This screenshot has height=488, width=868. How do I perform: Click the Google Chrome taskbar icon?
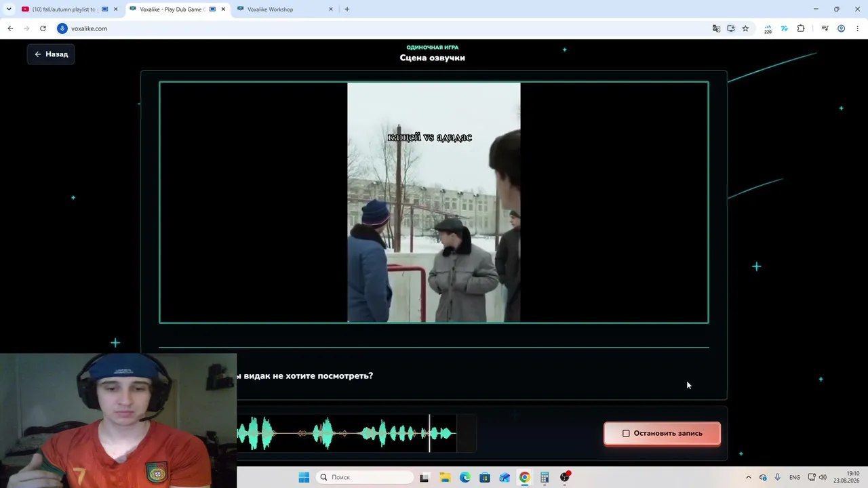(525, 477)
